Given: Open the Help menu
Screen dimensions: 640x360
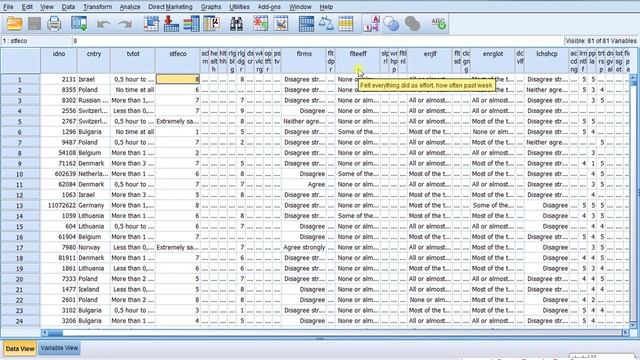Looking at the screenshot, I should click(x=326, y=7).
